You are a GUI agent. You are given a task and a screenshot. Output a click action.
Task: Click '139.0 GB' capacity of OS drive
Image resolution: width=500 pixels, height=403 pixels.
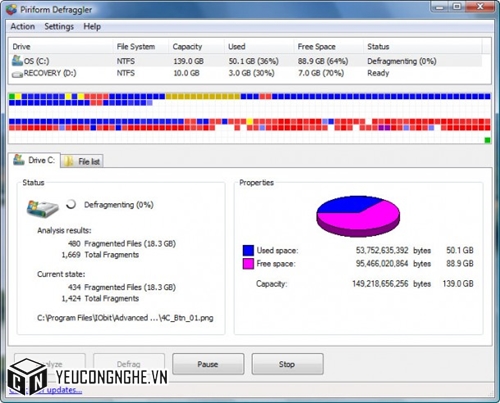pos(188,61)
